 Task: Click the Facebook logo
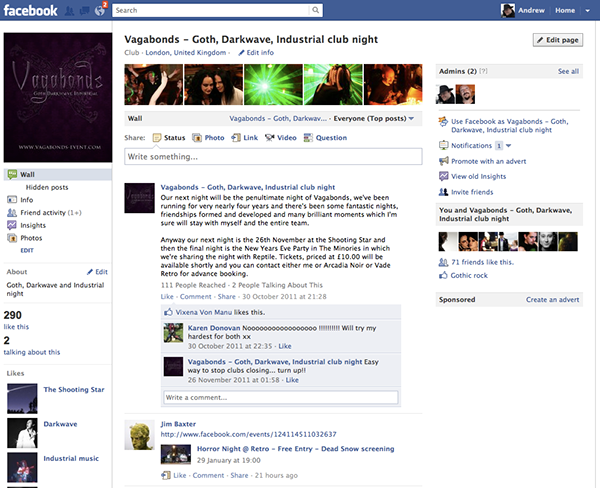click(31, 10)
